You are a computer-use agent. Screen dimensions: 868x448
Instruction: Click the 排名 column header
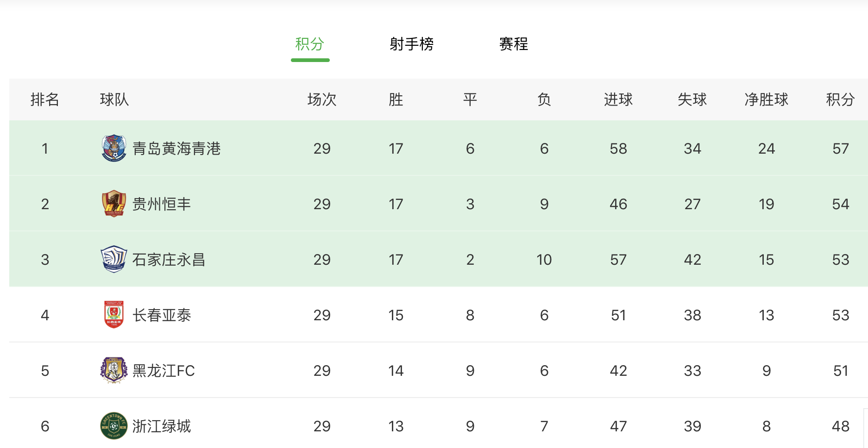pos(45,100)
